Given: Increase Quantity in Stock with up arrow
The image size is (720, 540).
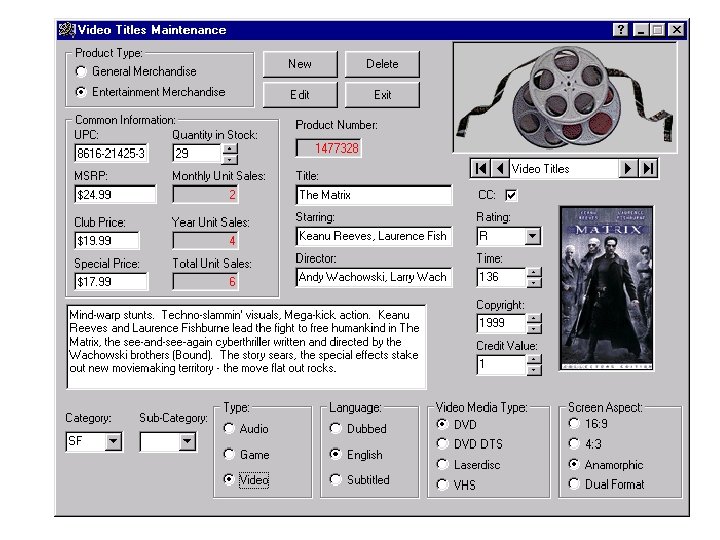Looking at the screenshot, I should [x=230, y=148].
